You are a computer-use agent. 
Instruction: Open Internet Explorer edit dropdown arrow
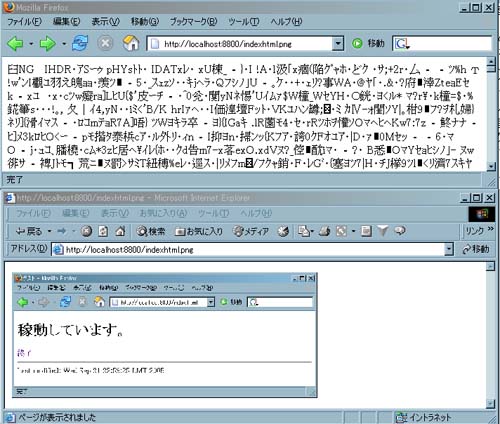click(353, 231)
